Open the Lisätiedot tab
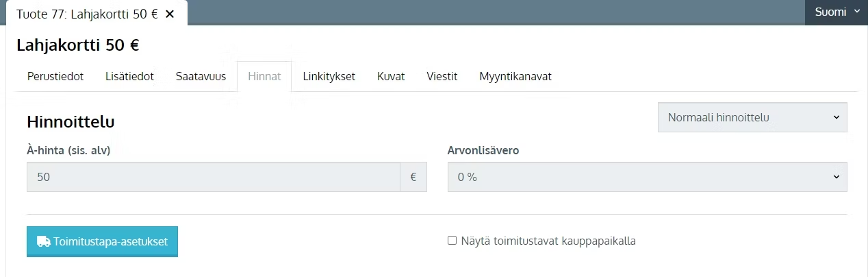This screenshot has width=868, height=277. [x=129, y=76]
